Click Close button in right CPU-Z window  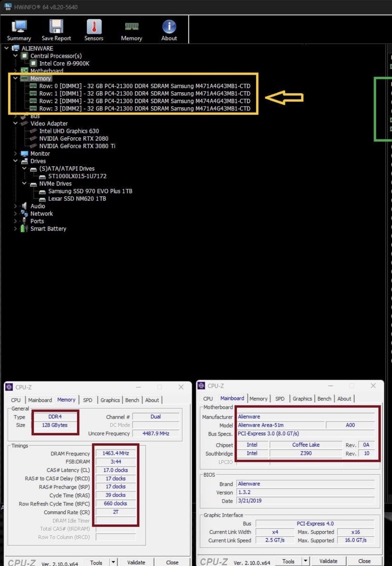pyautogui.click(x=364, y=561)
